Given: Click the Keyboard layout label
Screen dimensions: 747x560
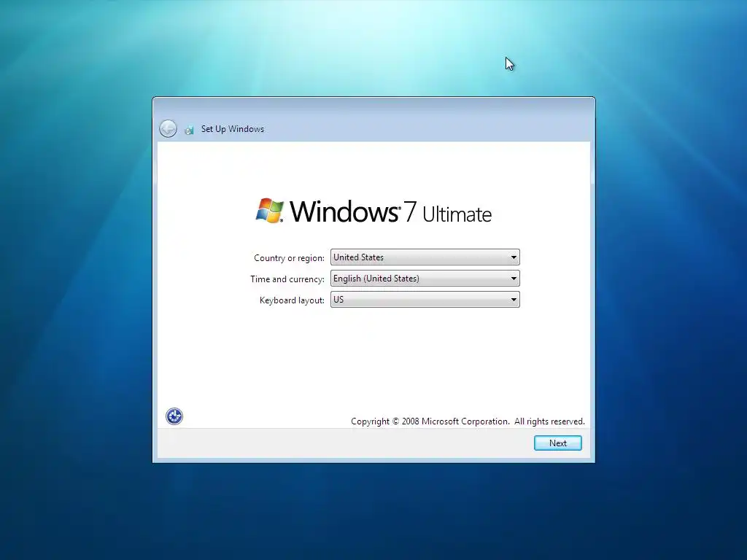Looking at the screenshot, I should point(292,300).
